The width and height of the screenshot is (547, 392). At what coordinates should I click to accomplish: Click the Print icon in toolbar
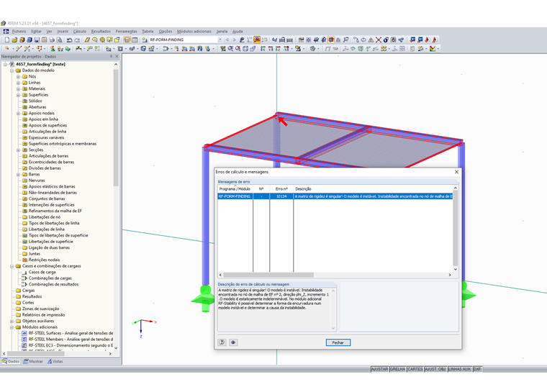(52, 40)
